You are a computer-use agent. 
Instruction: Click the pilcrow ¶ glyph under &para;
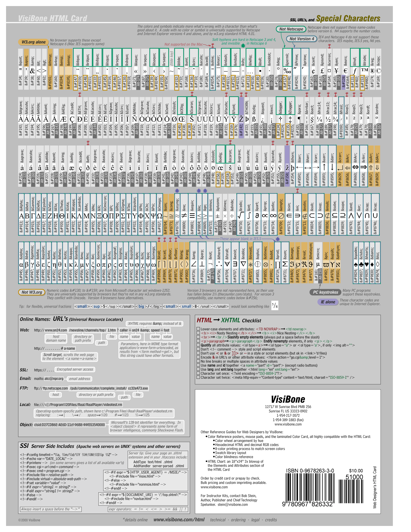(x=299, y=120)
